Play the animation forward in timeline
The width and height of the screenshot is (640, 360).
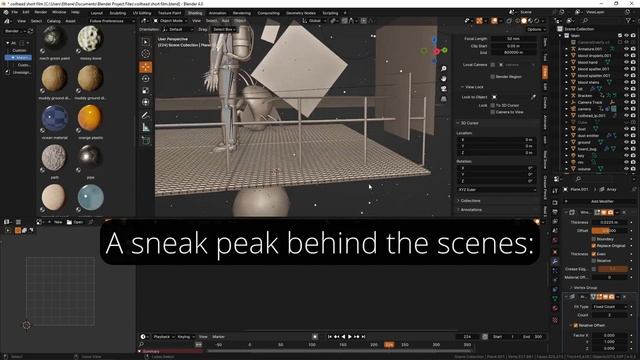coord(350,337)
